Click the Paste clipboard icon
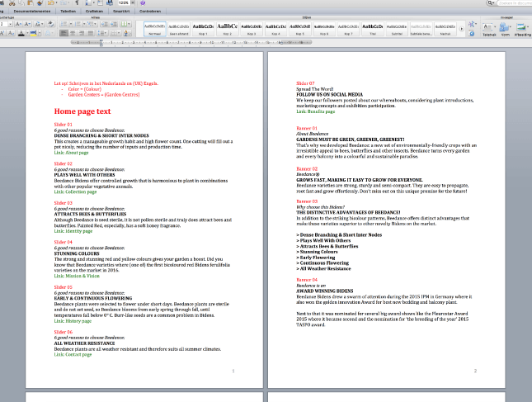 31,2
